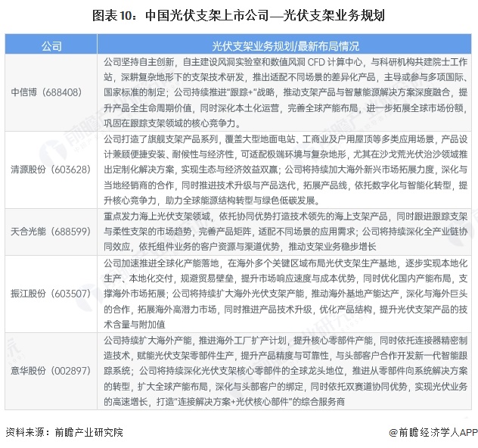Click the company cell '中信博（688408）'
This screenshot has height=448, width=478.
(51, 93)
